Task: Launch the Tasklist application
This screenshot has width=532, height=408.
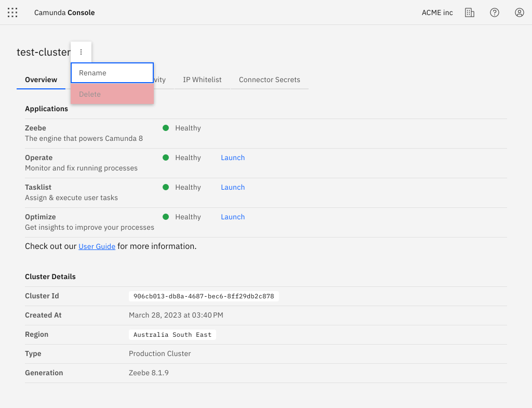Action: tap(233, 187)
